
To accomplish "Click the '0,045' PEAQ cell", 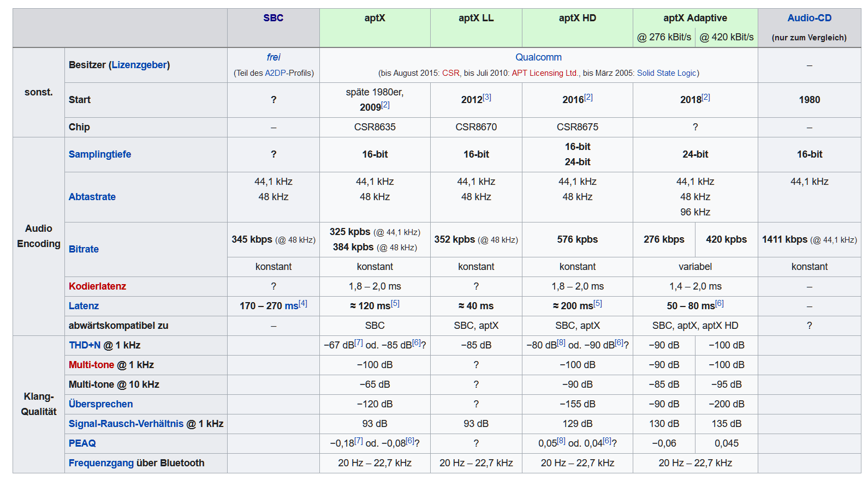I will pos(727,443).
